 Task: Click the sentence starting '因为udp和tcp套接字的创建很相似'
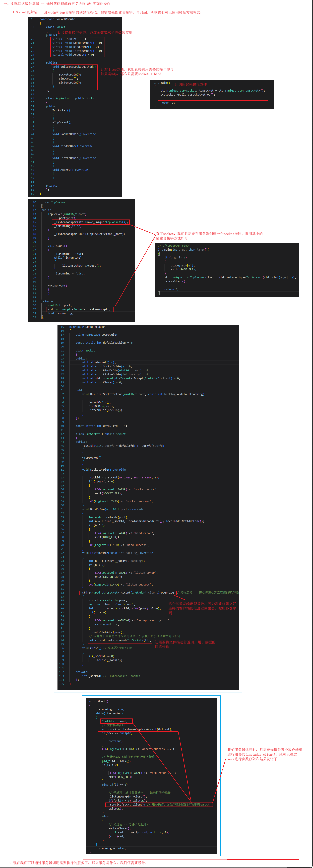(x=123, y=13)
